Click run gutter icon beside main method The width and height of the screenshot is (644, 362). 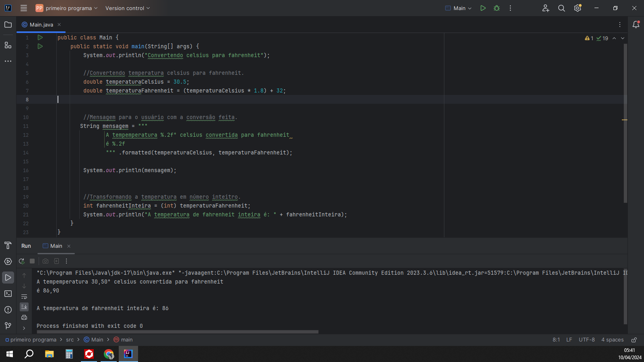coord(40,46)
